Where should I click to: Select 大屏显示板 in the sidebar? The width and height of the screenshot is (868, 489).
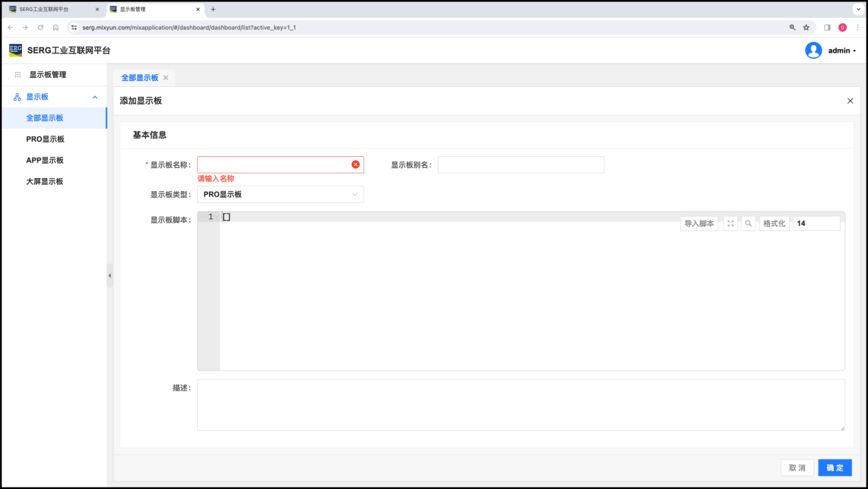pos(45,181)
